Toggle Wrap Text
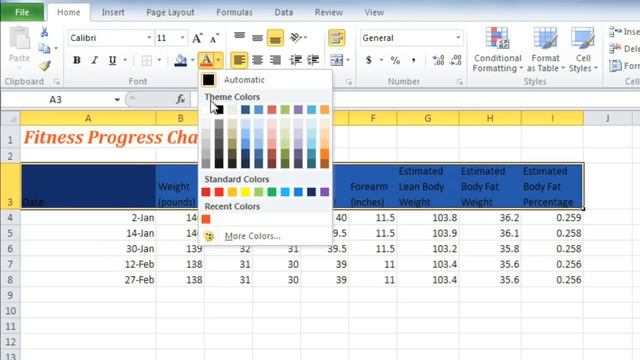Image resolution: width=640 pixels, height=360 pixels. point(336,38)
